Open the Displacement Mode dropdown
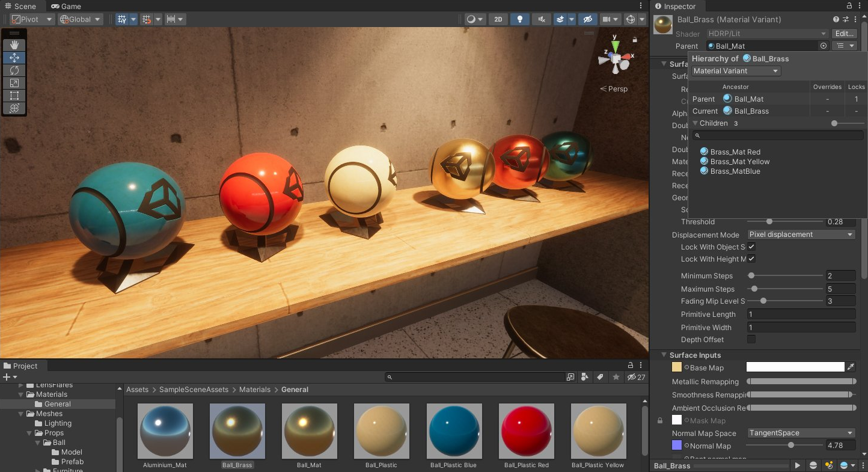The image size is (868, 472). [x=801, y=234]
